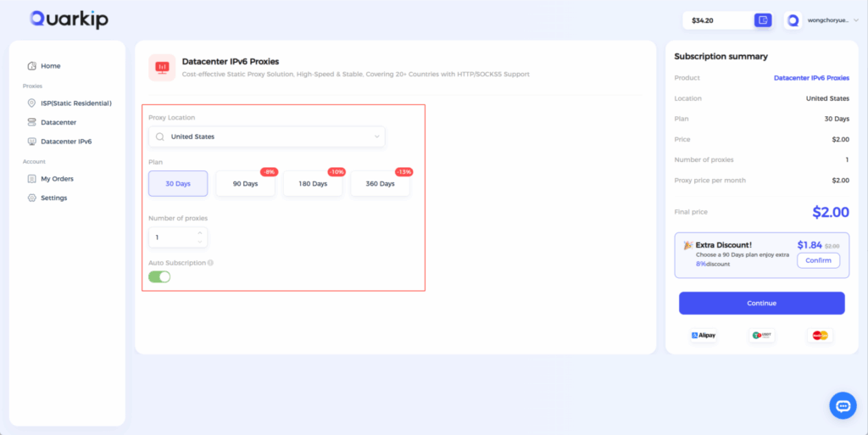Confirm the extra discount offer
868x435 pixels.
click(818, 260)
